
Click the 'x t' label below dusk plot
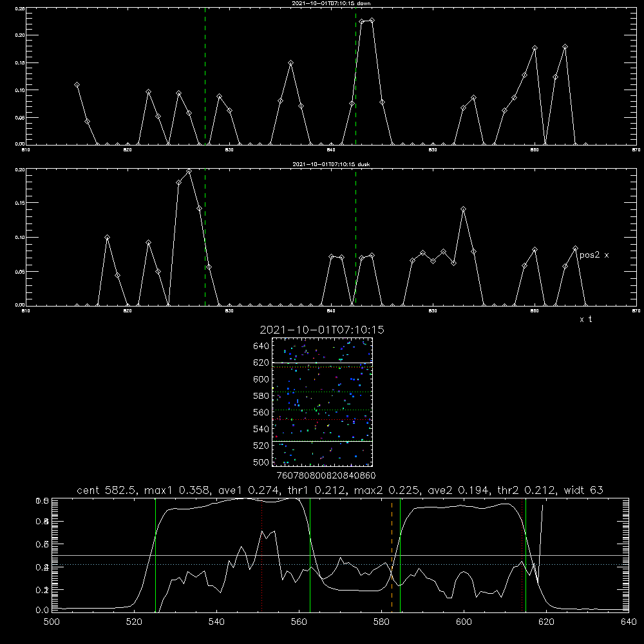point(585,319)
